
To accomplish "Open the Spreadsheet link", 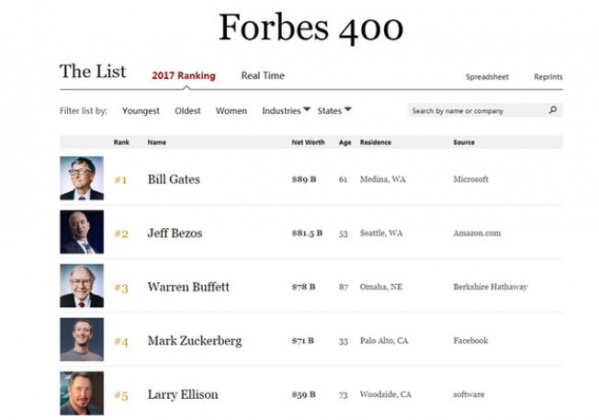I will 487,77.
